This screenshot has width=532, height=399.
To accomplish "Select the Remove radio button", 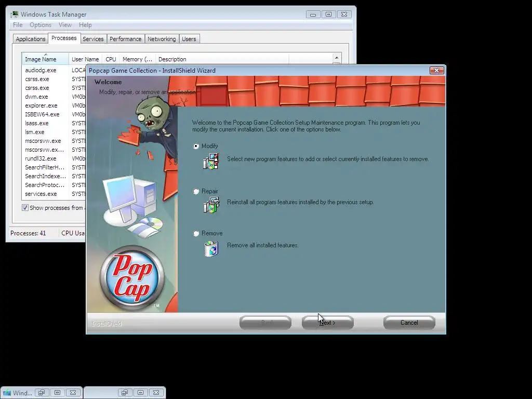I will tap(196, 233).
